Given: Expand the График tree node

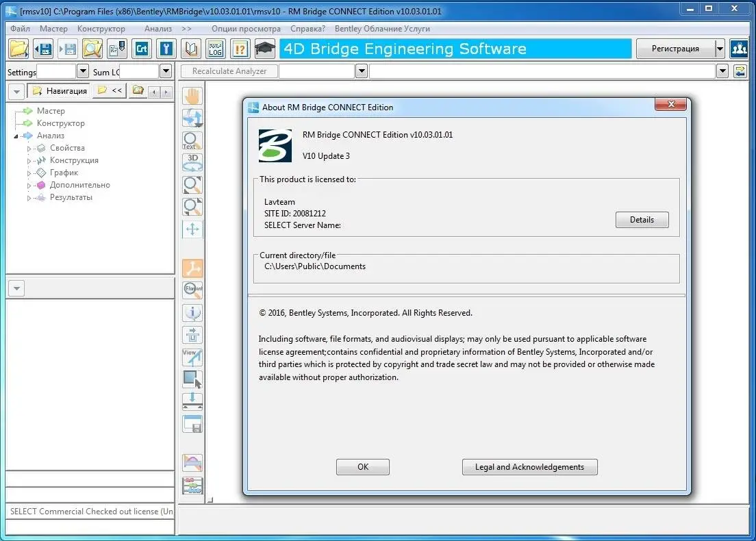Looking at the screenshot, I should (x=29, y=173).
